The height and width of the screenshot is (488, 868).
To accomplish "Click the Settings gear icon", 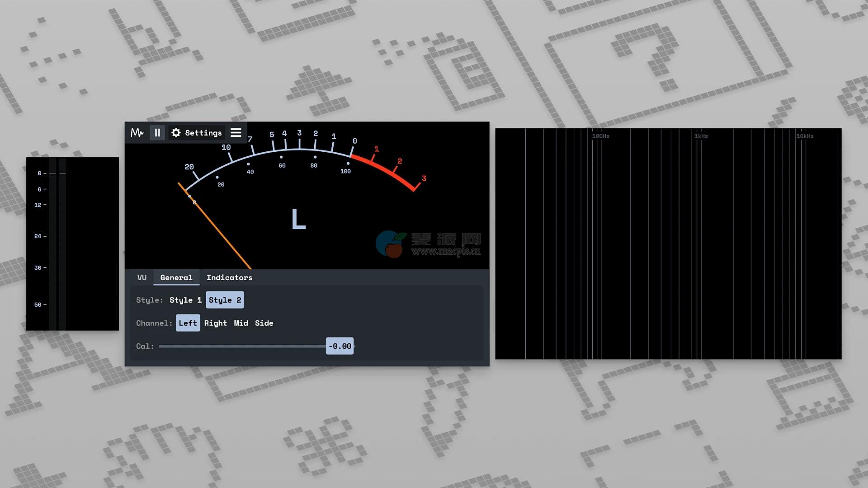I will click(x=176, y=132).
